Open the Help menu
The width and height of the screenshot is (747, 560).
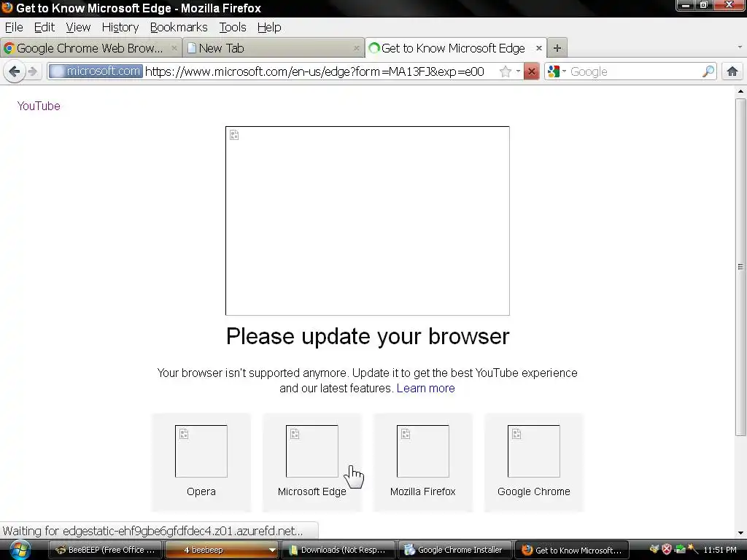(269, 27)
